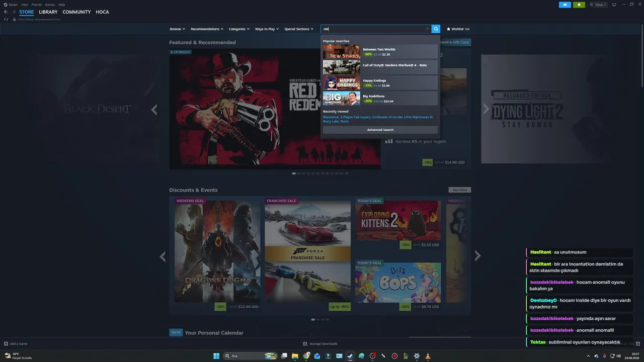Open the Settings gear in the taskbar

point(417,356)
